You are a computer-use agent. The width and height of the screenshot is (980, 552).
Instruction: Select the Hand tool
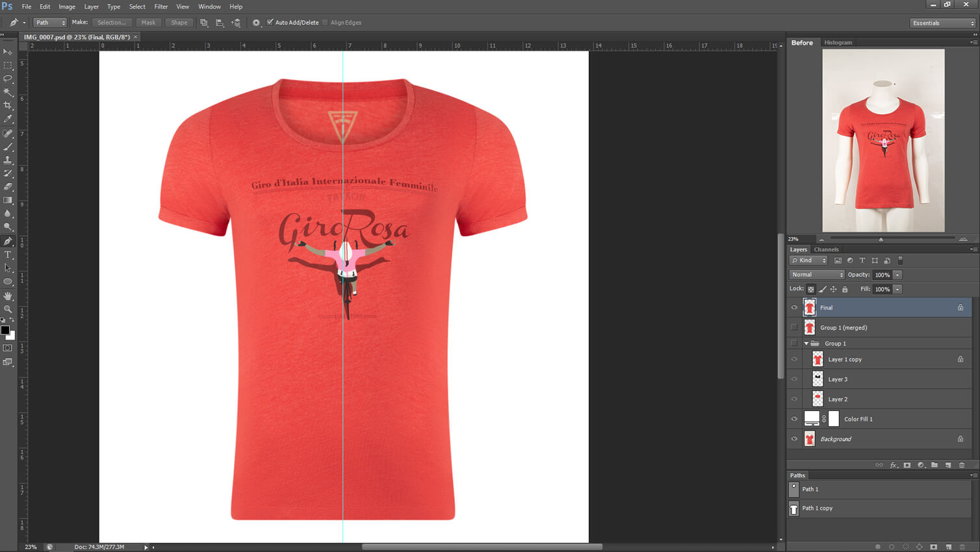click(x=8, y=295)
